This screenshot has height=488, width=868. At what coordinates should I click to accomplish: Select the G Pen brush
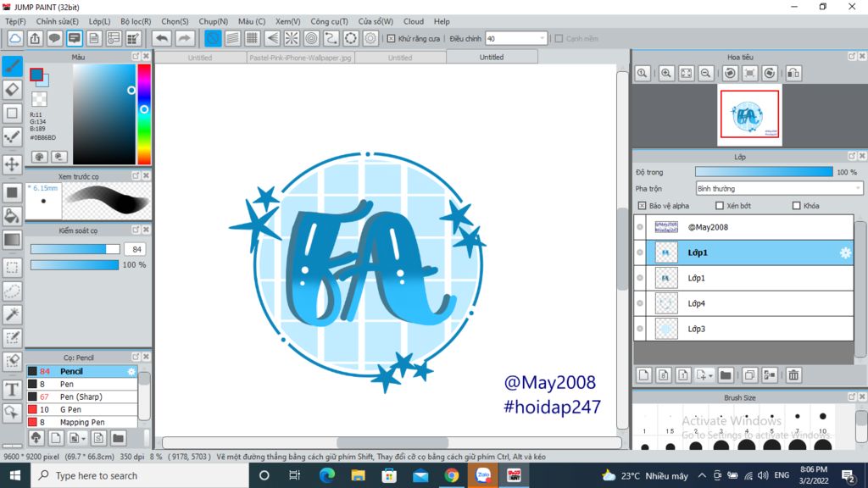click(82, 409)
